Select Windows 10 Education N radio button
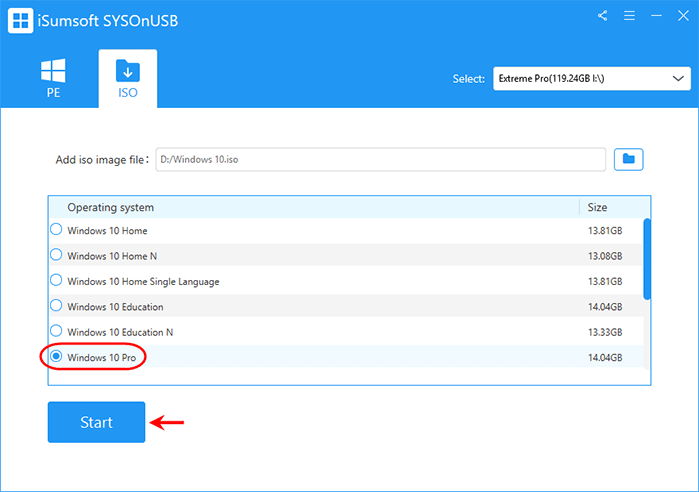The width and height of the screenshot is (699, 492). (56, 331)
